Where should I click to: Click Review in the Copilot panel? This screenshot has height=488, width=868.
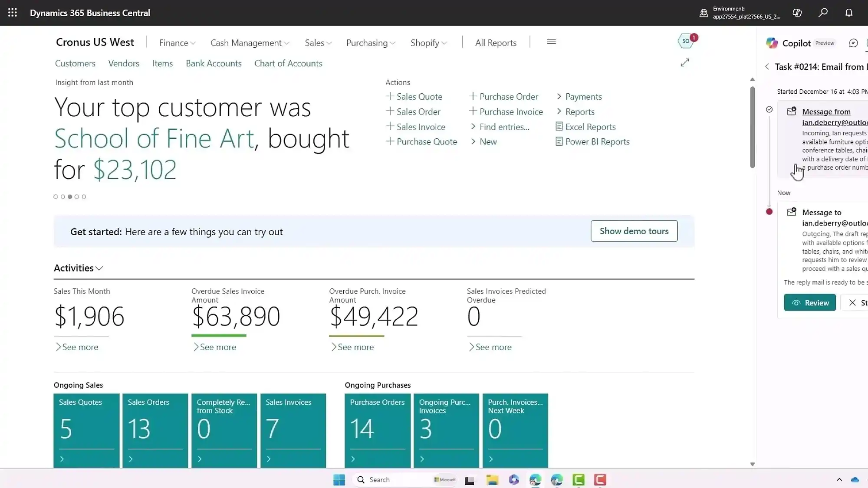(x=809, y=302)
